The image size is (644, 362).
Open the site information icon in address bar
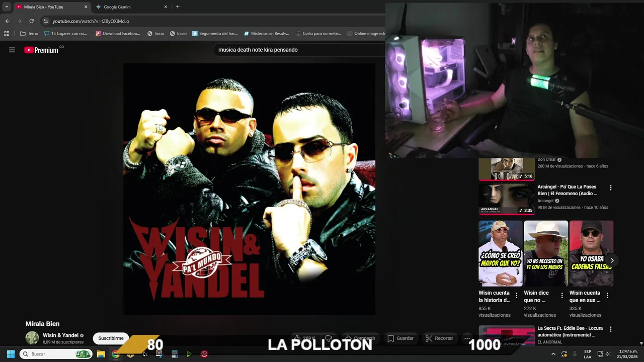pos(46,21)
